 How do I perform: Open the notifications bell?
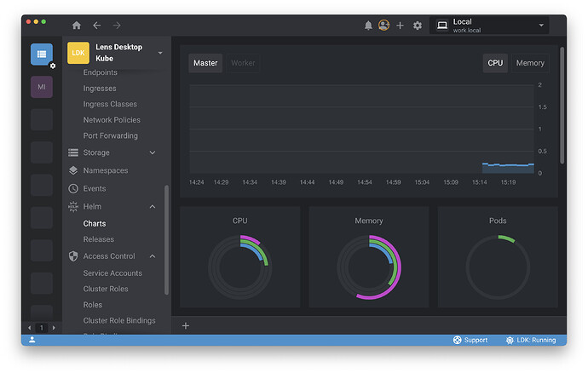coord(368,26)
